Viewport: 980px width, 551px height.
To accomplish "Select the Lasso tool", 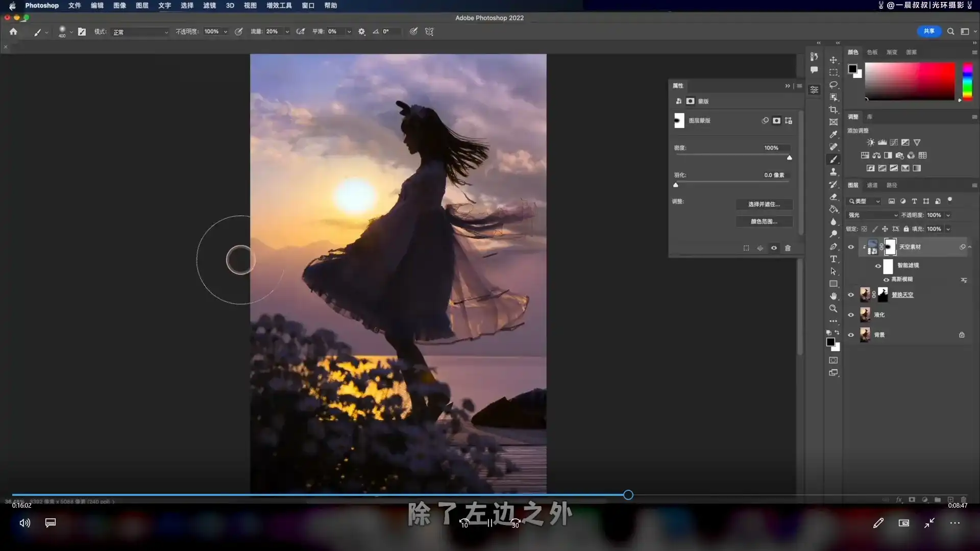I will 834,85.
